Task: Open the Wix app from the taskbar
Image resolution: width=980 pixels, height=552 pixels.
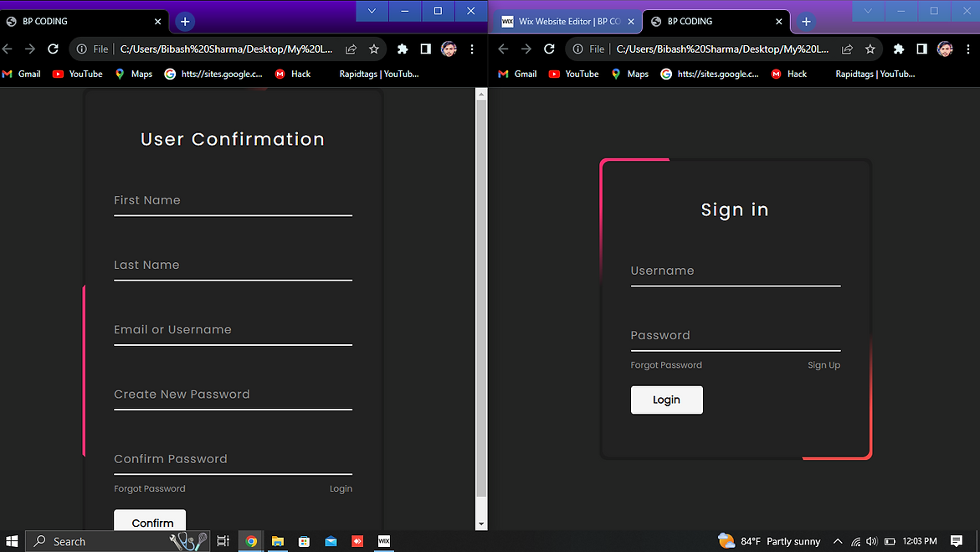Action: pos(384,541)
